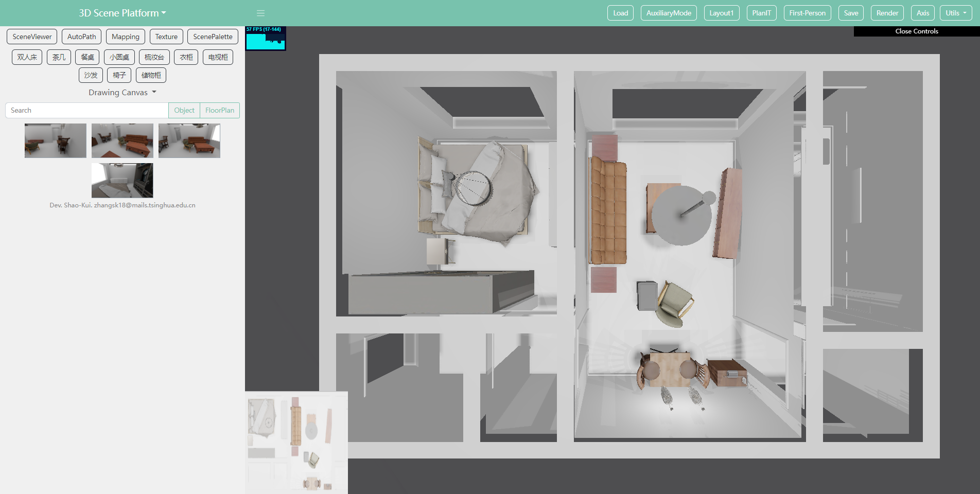The image size is (980, 494).
Task: Open the SceneViewer tab
Action: (32, 37)
